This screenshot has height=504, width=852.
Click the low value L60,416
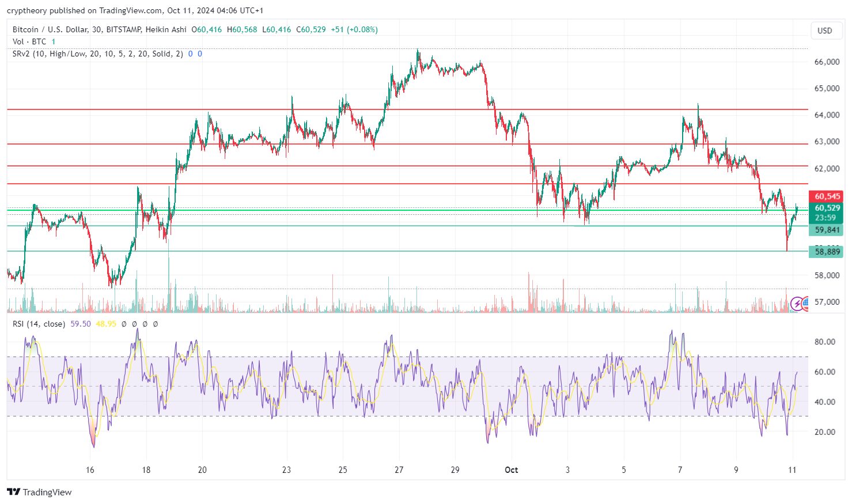click(x=277, y=29)
